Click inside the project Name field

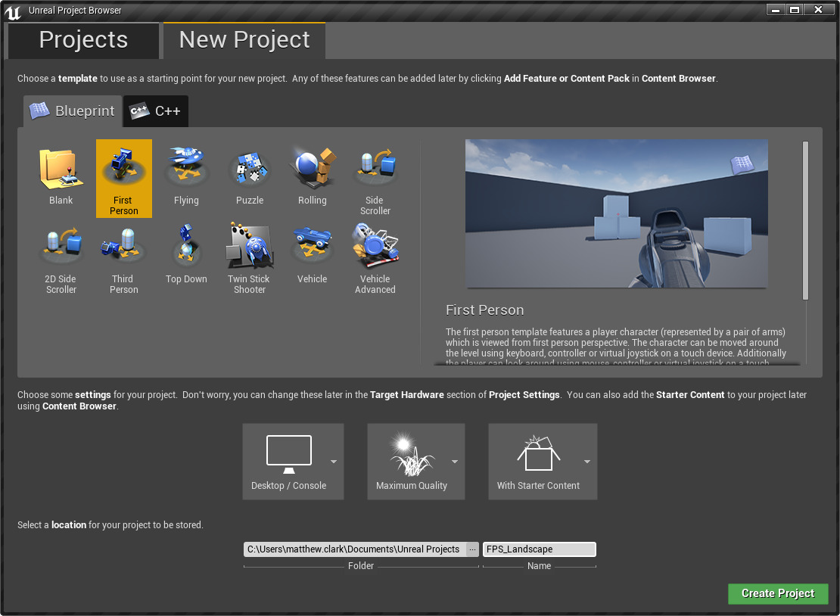click(539, 549)
